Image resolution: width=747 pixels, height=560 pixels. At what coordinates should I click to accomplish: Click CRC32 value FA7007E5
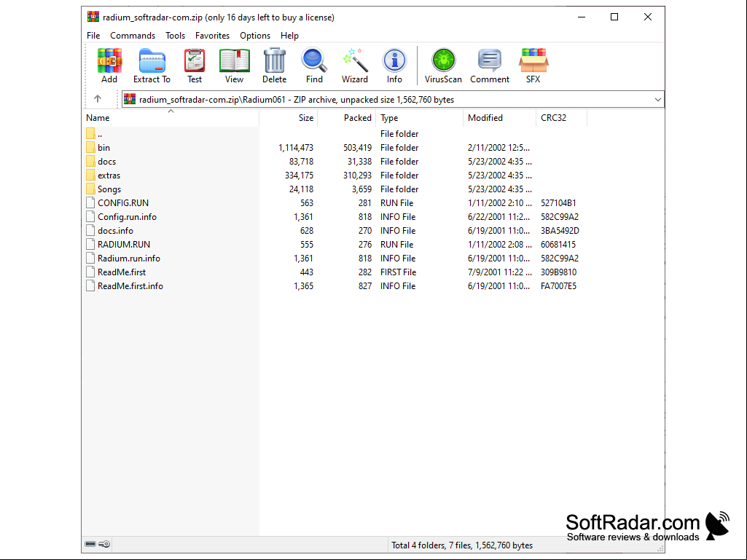coord(558,285)
